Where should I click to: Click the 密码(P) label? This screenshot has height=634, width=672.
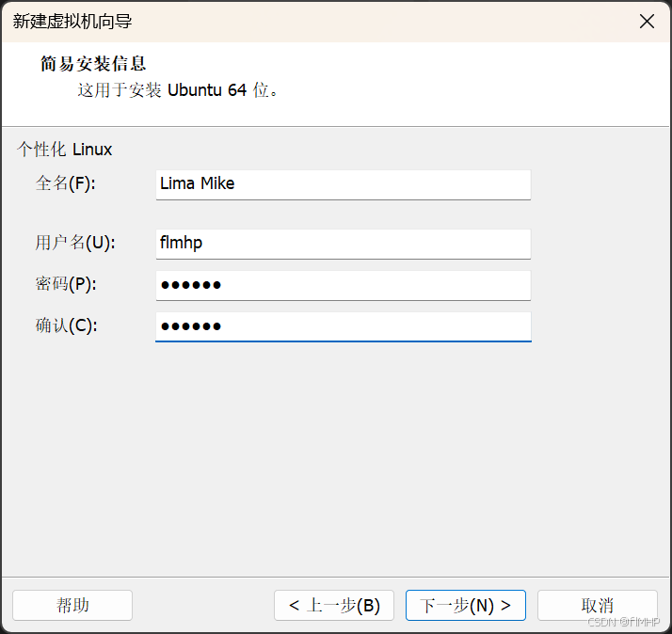[x=66, y=284]
